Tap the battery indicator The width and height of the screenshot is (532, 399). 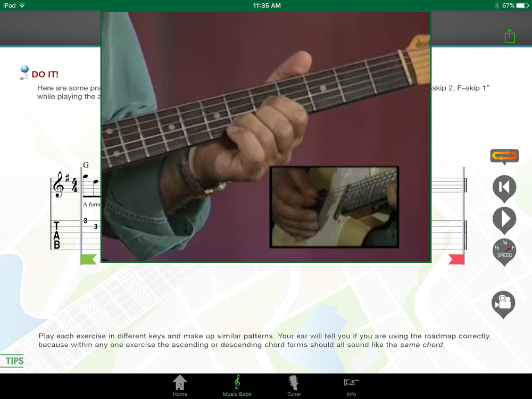pyautogui.click(x=522, y=5)
